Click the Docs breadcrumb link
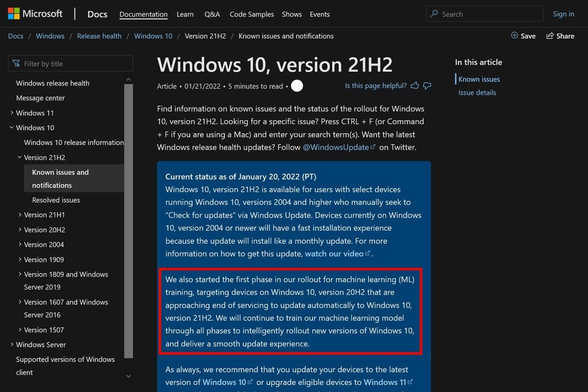 (16, 36)
